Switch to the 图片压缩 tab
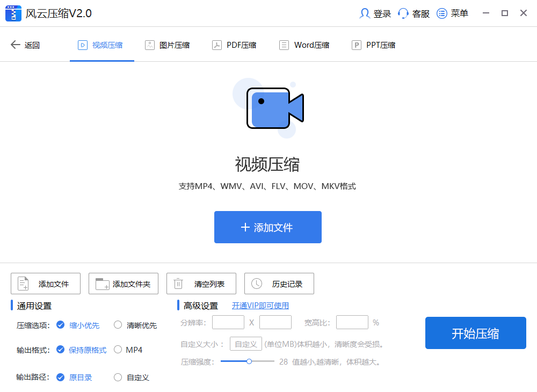537x392 pixels. click(167, 45)
